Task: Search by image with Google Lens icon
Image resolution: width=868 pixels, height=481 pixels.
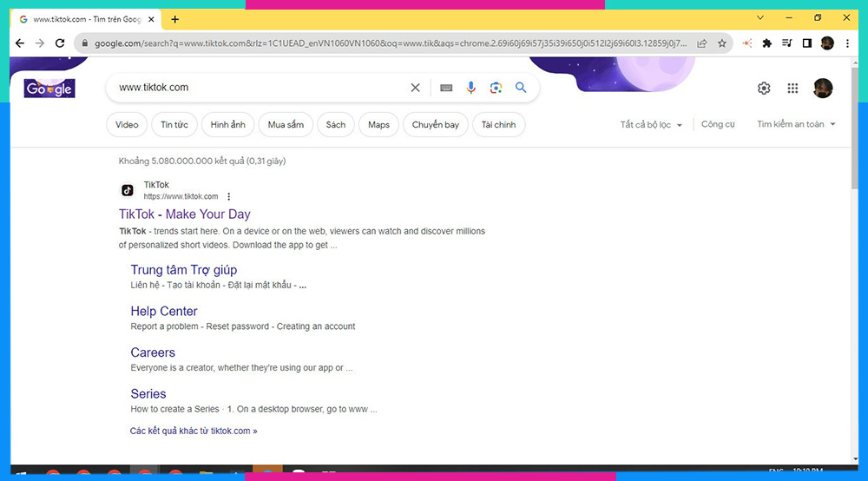Action: 496,88
